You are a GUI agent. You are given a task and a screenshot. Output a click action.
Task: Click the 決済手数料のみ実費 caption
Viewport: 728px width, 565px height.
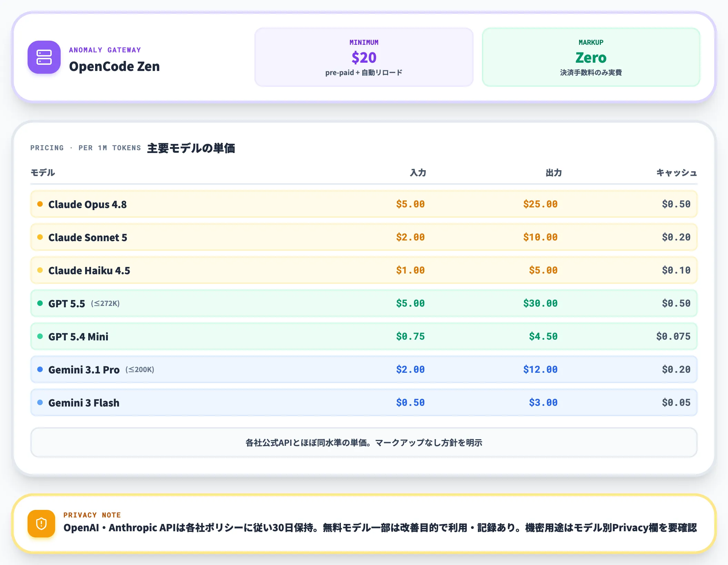(x=591, y=73)
